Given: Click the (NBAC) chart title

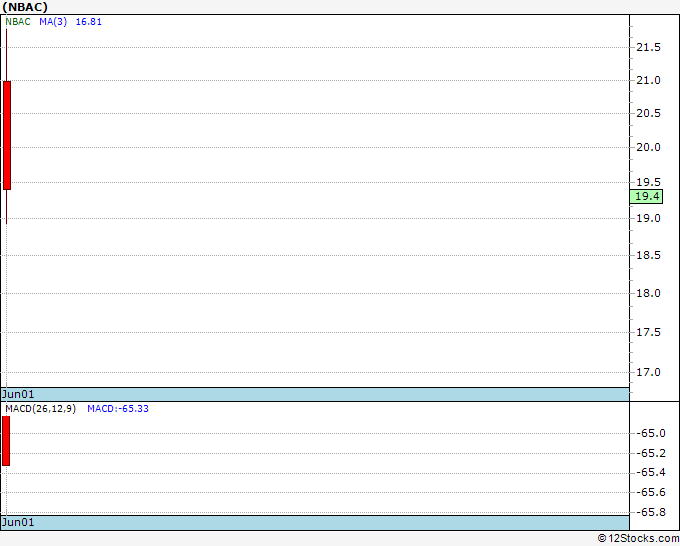Looking at the screenshot, I should pos(25,7).
